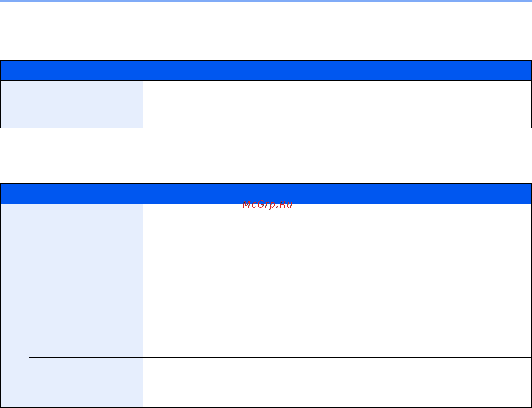Click the white cell beside the third indented sub-row
The width and height of the screenshot is (532, 408).
(x=337, y=332)
